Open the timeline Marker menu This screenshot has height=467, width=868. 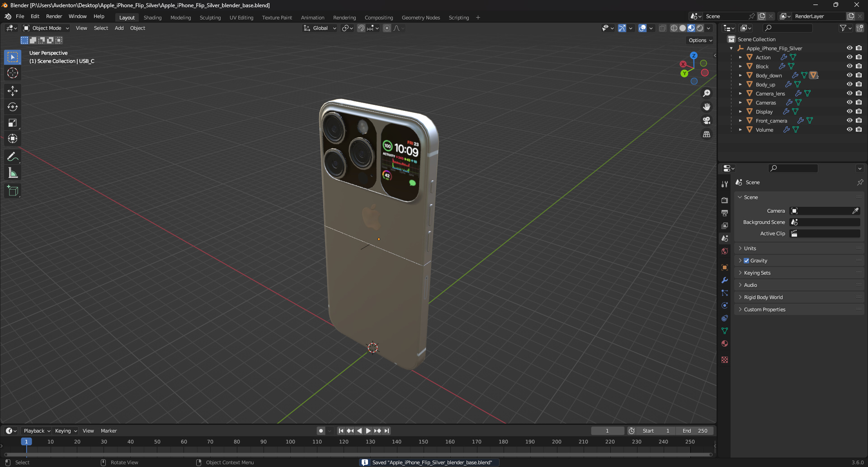pos(108,431)
